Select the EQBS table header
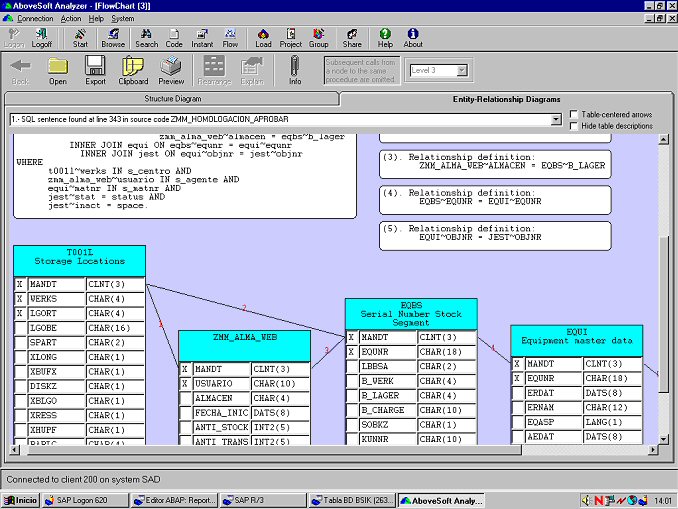 click(x=411, y=314)
